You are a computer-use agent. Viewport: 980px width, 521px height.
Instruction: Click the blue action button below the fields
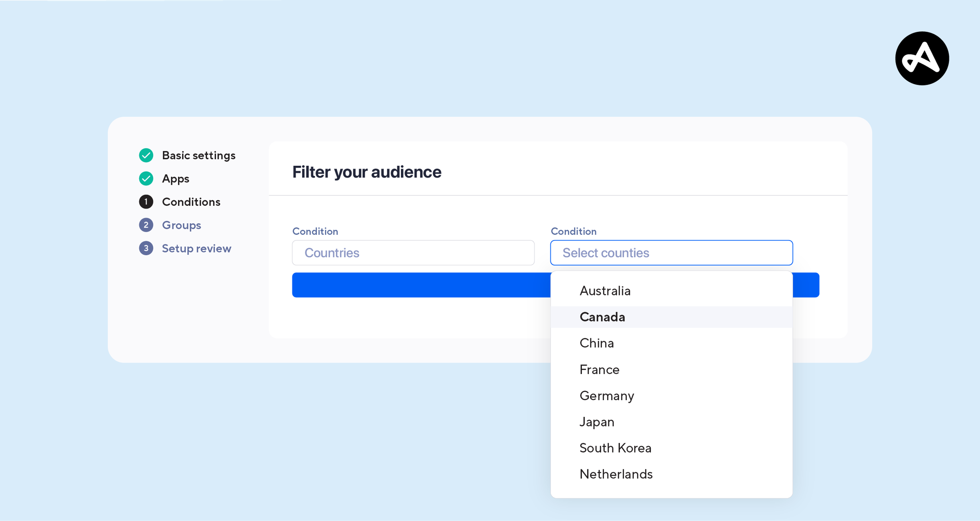pos(419,285)
